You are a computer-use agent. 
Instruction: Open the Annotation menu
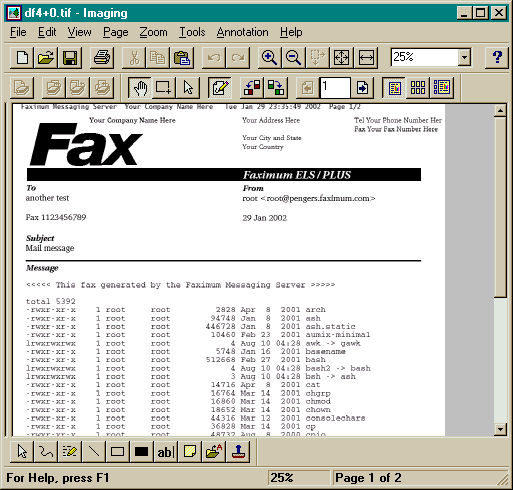pyautogui.click(x=242, y=32)
